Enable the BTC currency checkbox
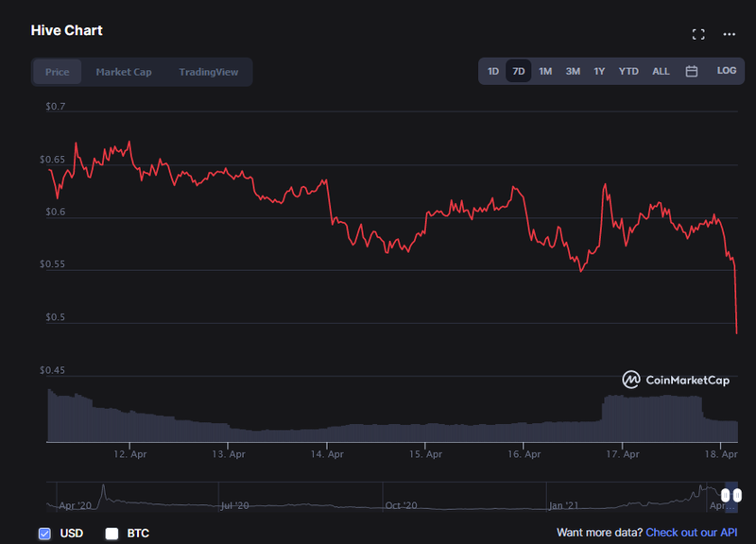 pos(112,534)
